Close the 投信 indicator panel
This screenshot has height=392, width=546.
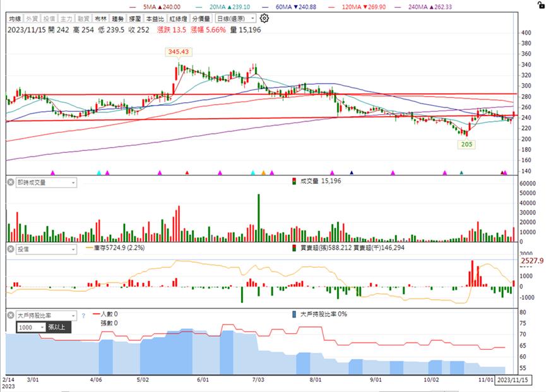(x=11, y=249)
